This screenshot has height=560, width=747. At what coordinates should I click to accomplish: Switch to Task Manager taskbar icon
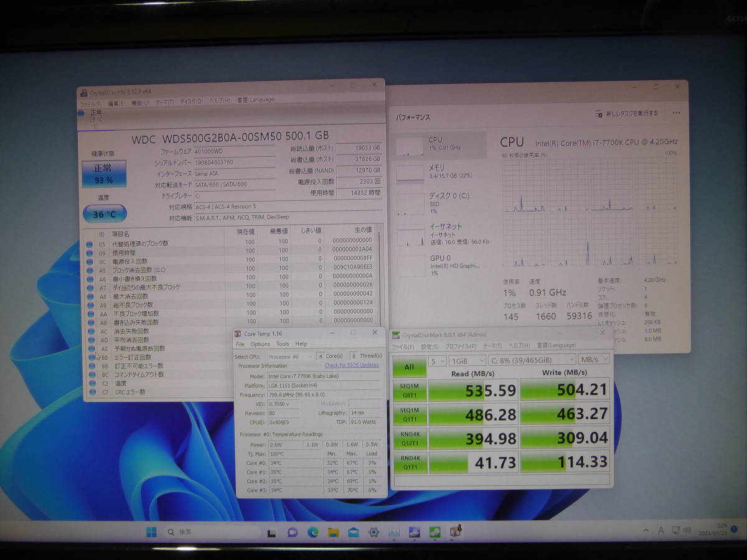point(394,533)
